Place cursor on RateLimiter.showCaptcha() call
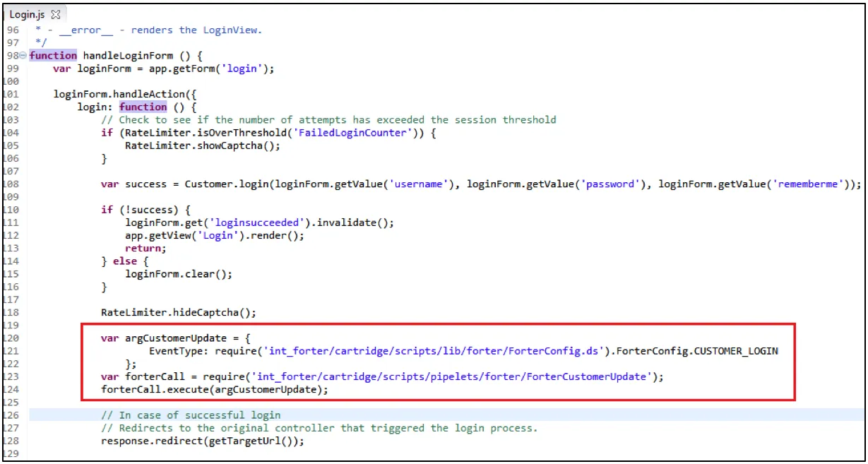 click(203, 145)
